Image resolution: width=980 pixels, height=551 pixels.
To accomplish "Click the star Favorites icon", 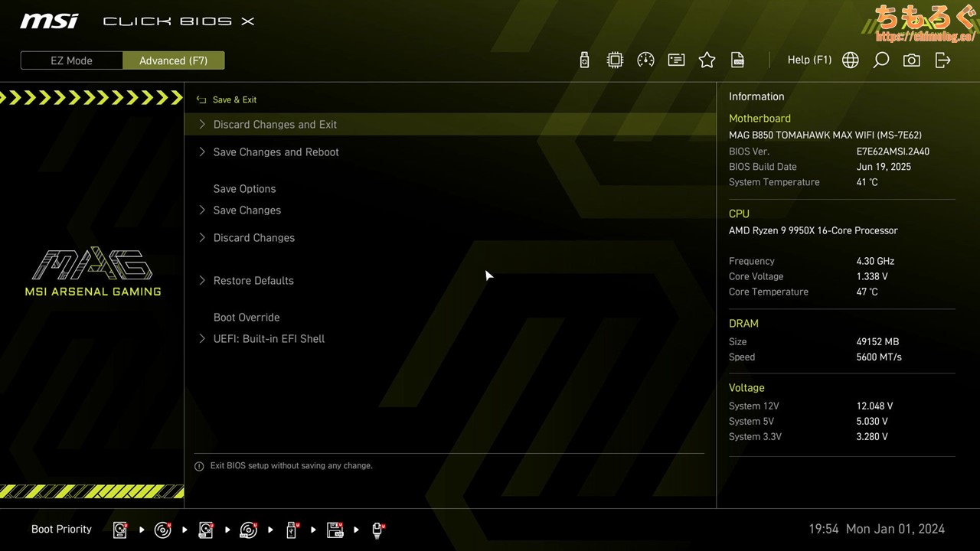I will 707,60.
